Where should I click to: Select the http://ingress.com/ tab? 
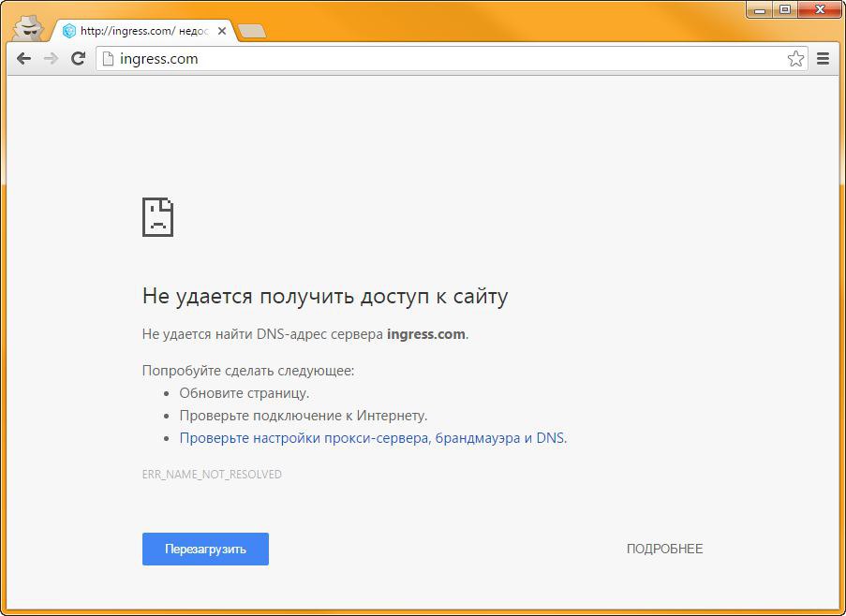point(143,31)
